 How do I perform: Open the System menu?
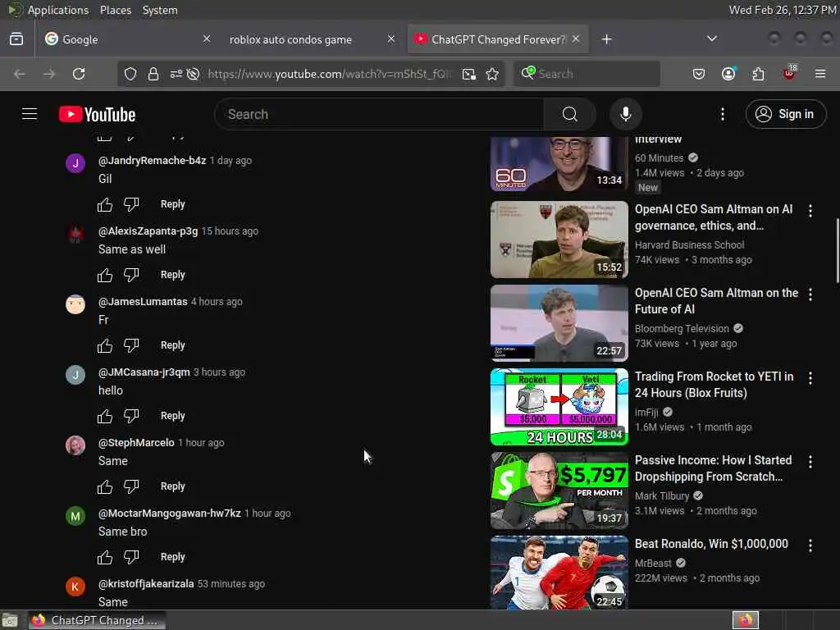(x=160, y=10)
